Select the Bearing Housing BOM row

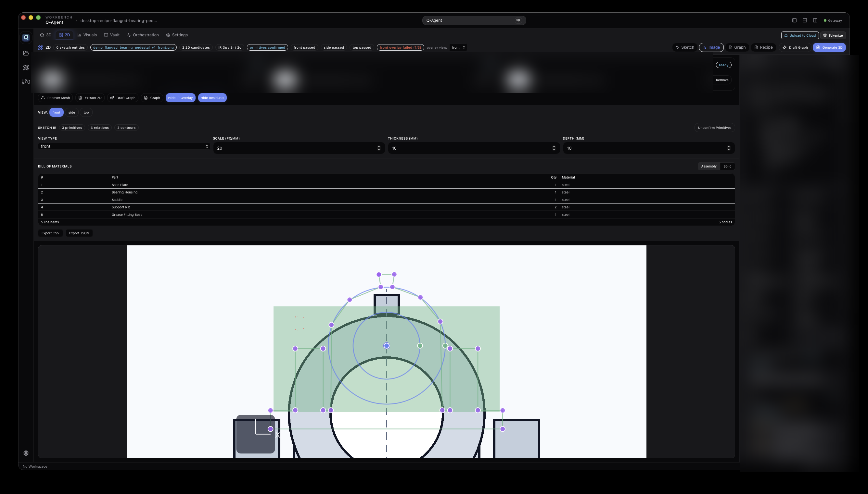[x=386, y=192]
